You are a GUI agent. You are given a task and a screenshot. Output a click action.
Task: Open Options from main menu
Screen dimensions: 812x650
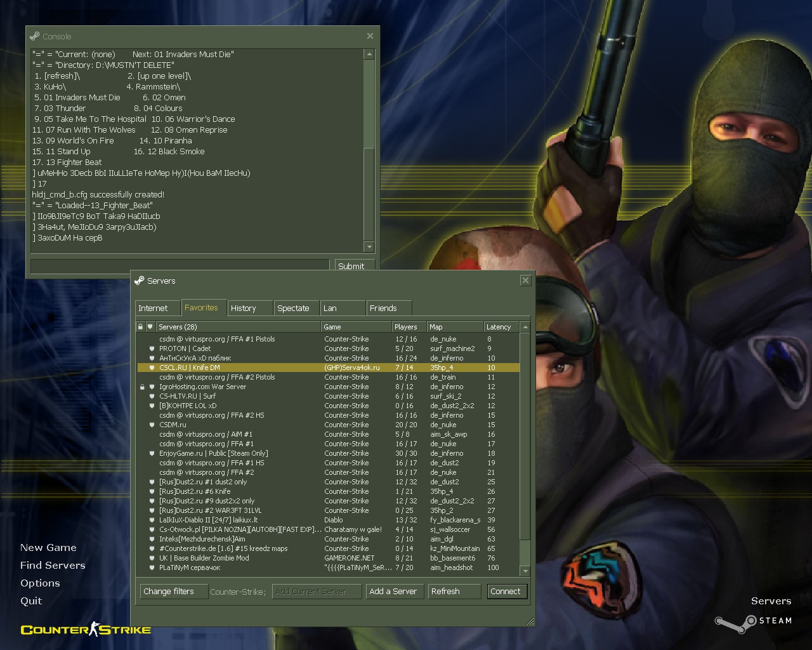[40, 583]
